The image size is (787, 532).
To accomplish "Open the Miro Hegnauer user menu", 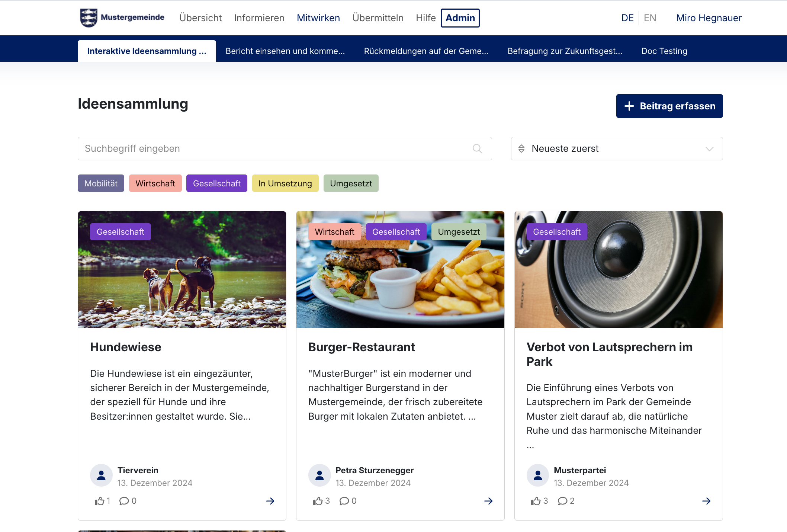I will [x=709, y=18].
